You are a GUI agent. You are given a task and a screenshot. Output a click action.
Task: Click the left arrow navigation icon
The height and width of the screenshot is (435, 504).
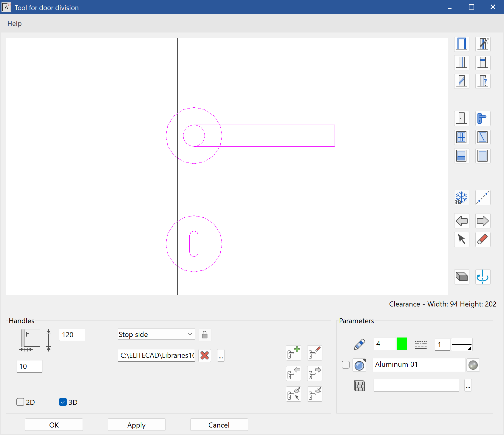click(x=462, y=221)
